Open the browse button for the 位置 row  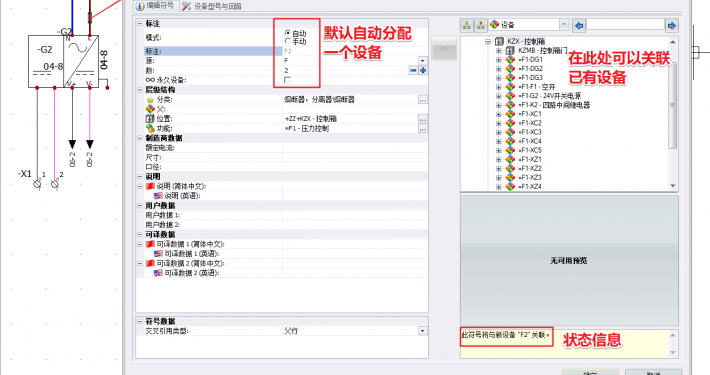(x=422, y=119)
